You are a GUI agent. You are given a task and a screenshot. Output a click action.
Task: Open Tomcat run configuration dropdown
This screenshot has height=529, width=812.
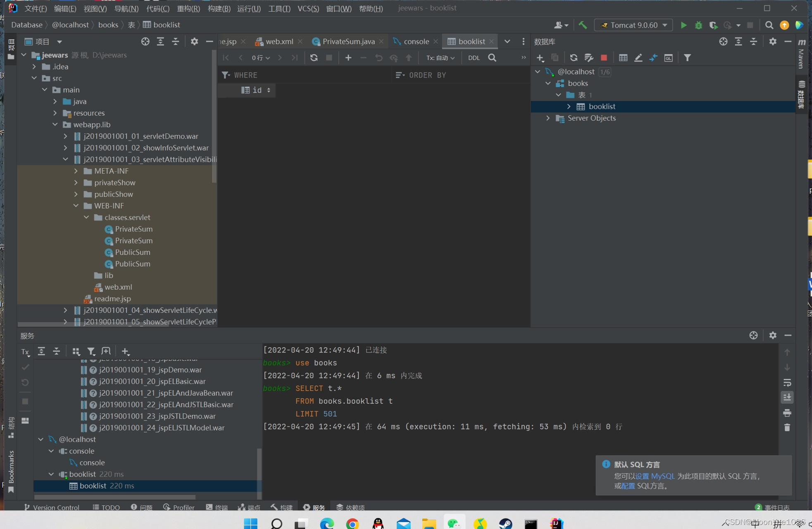tap(633, 25)
